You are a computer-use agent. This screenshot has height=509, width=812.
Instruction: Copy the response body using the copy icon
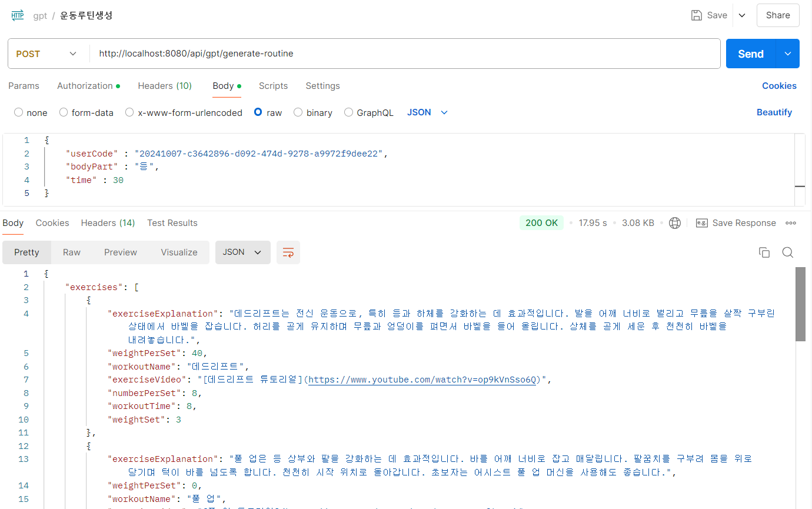pyautogui.click(x=764, y=252)
